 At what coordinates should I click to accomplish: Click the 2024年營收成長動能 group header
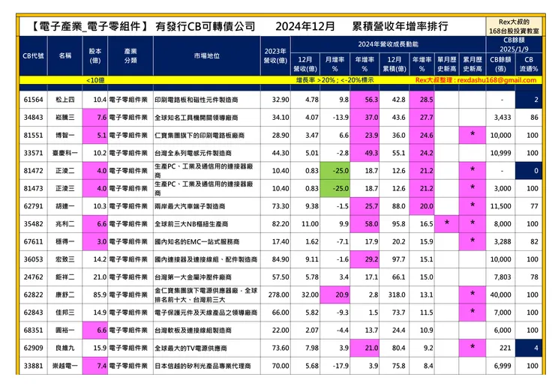[388, 44]
